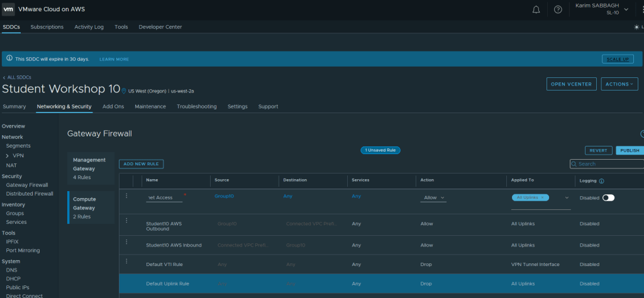644x298 pixels.
Task: Click the ADD NEW RULE button
Action: [x=141, y=164]
